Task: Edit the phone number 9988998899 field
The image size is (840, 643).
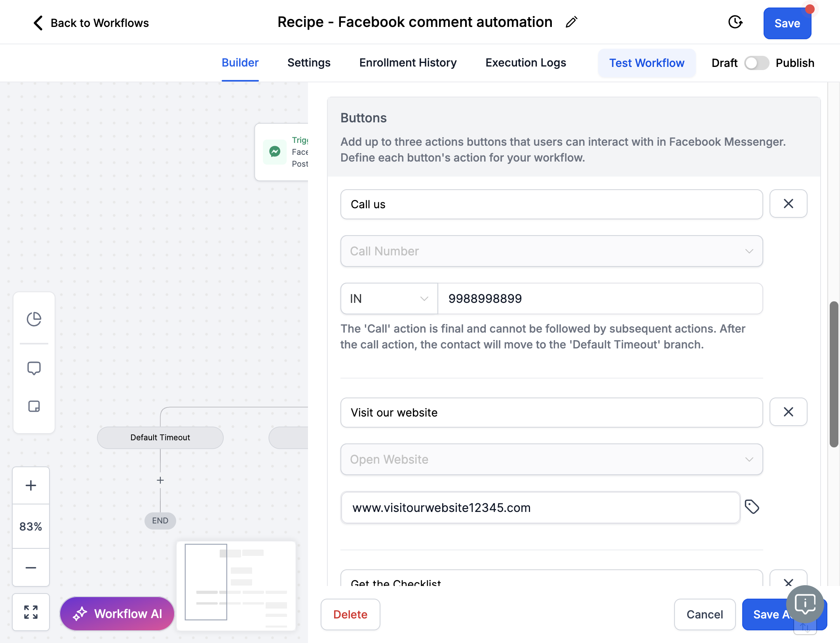Action: (600, 299)
